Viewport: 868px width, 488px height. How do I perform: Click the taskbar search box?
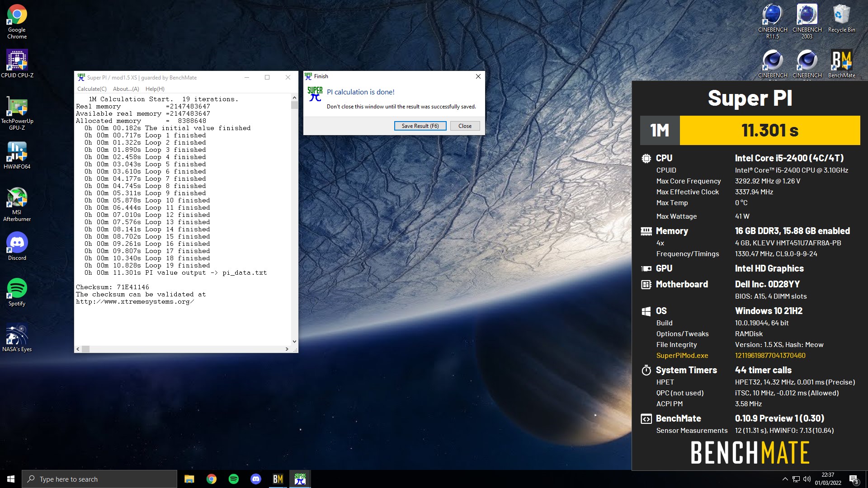(99, 479)
